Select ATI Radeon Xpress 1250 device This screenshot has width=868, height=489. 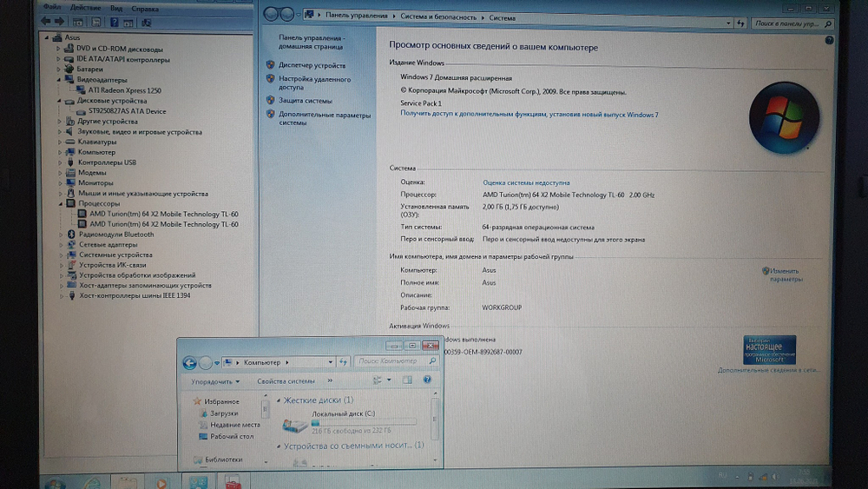tap(124, 90)
